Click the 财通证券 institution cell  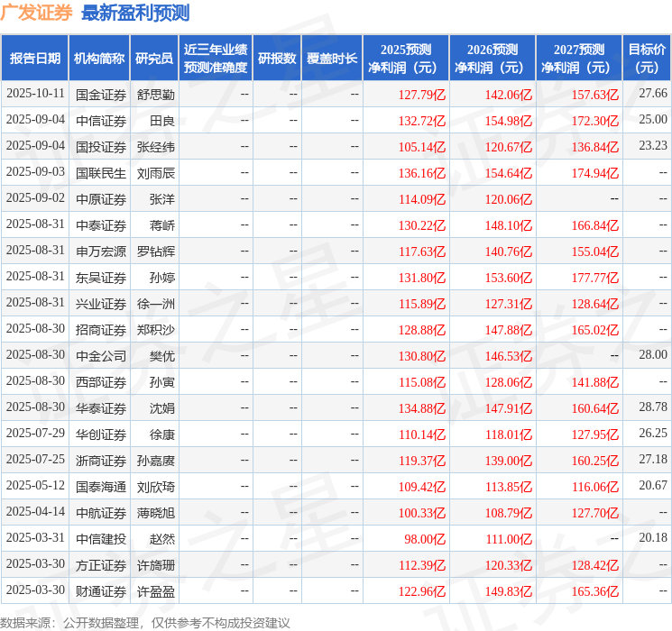[101, 591]
